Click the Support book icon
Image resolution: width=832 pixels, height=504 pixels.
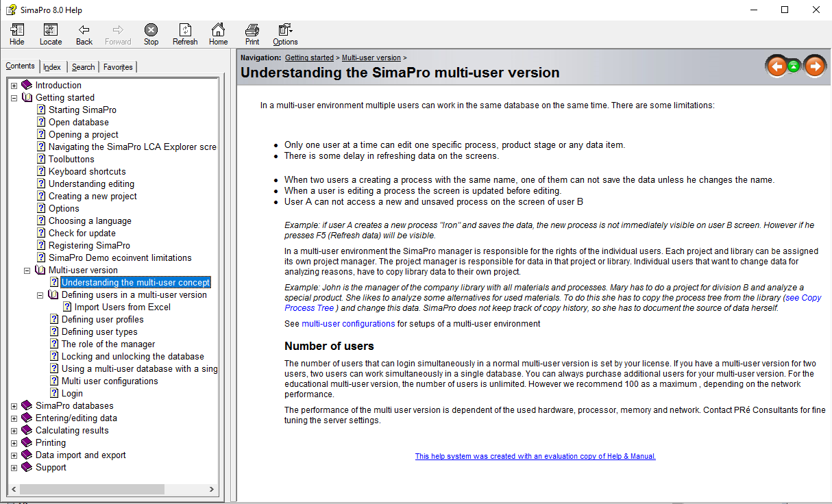pos(27,468)
